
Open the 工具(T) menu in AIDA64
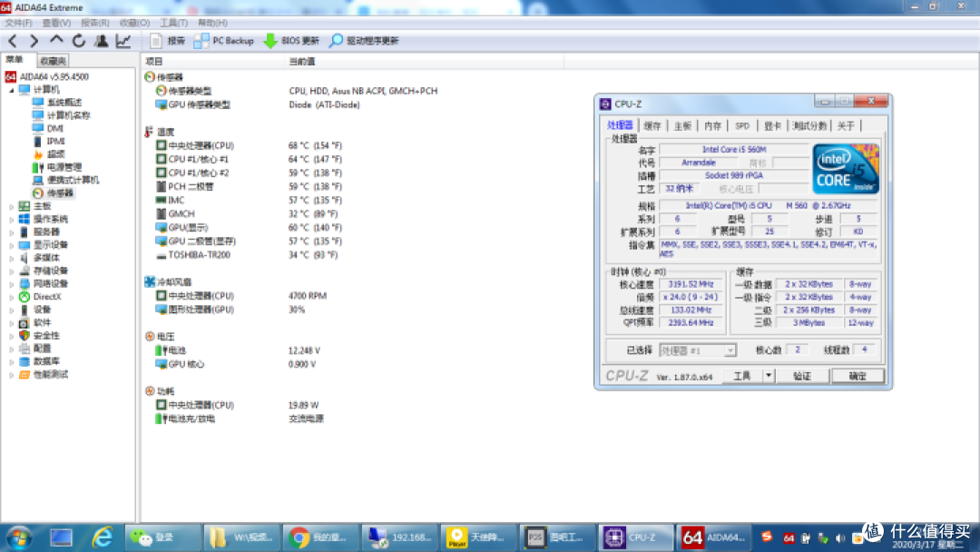pos(173,23)
